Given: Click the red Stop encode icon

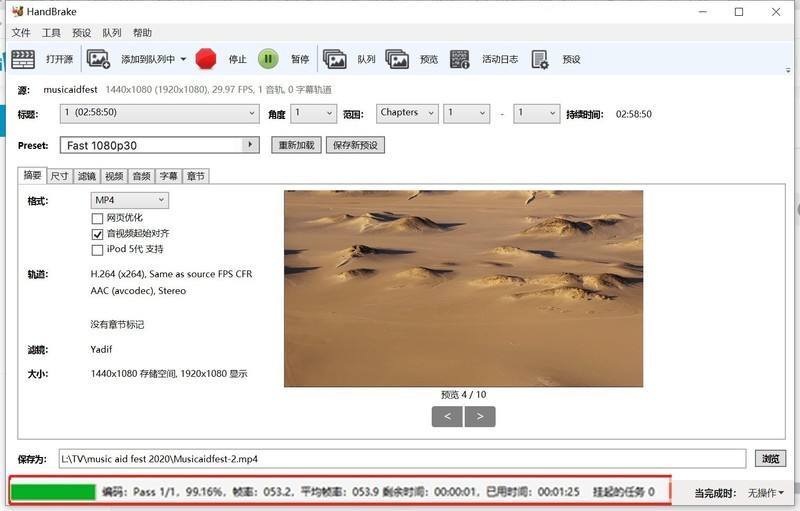Looking at the screenshot, I should pyautogui.click(x=206, y=59).
